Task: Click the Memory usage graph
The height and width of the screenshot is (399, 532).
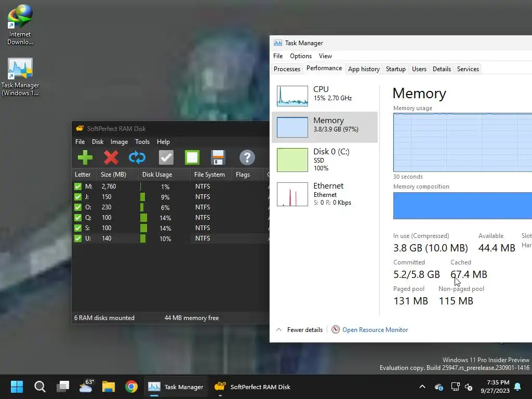Action: pos(462,142)
